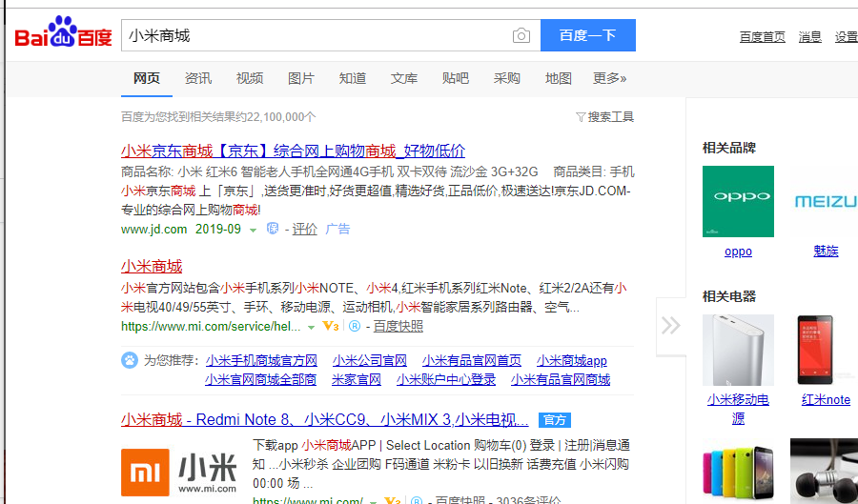Open the 保 guarantee badge on jd.com result
This screenshot has width=858, height=504.
click(x=273, y=229)
